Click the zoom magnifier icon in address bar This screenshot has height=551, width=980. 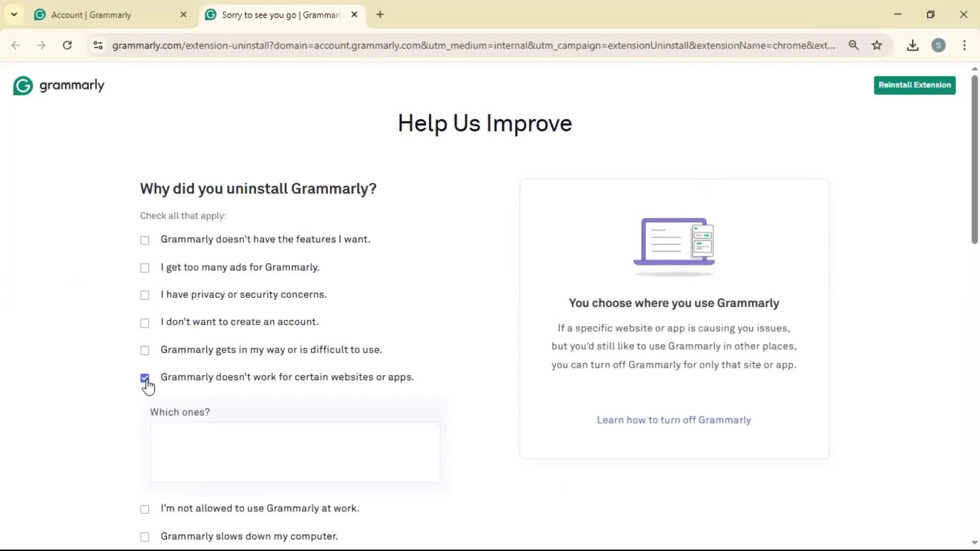click(x=853, y=45)
